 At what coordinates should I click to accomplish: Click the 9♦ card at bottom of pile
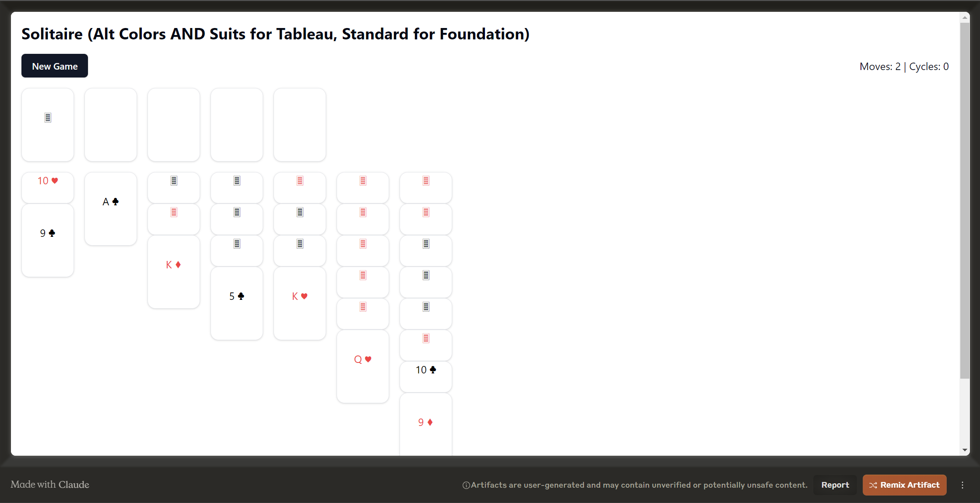tap(425, 422)
